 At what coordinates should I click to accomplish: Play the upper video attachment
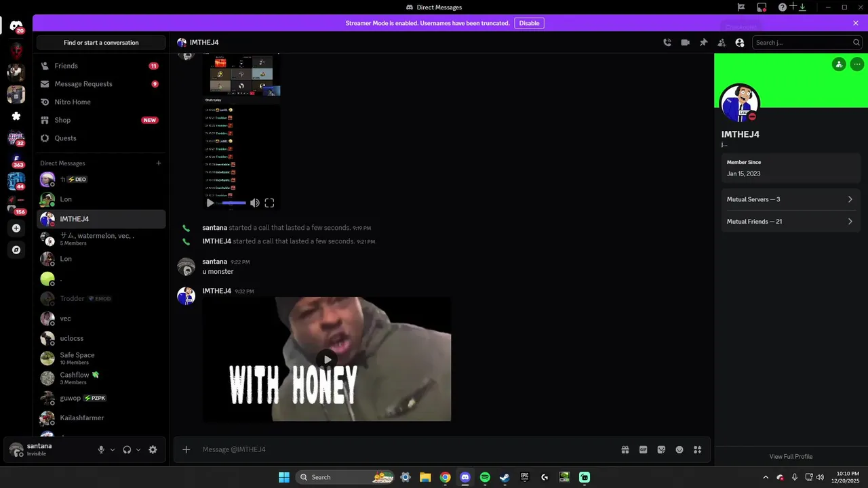tap(210, 203)
